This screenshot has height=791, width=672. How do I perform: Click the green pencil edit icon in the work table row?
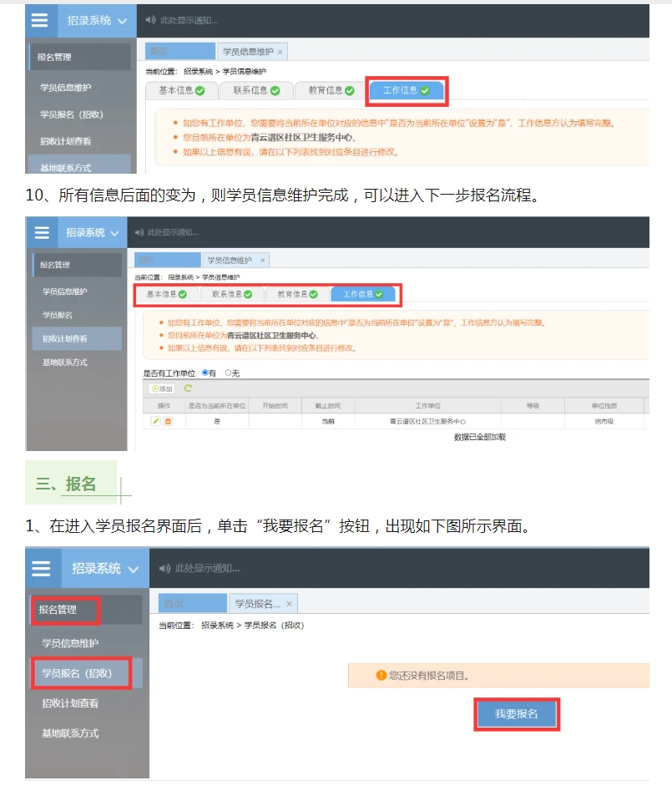pyautogui.click(x=155, y=421)
